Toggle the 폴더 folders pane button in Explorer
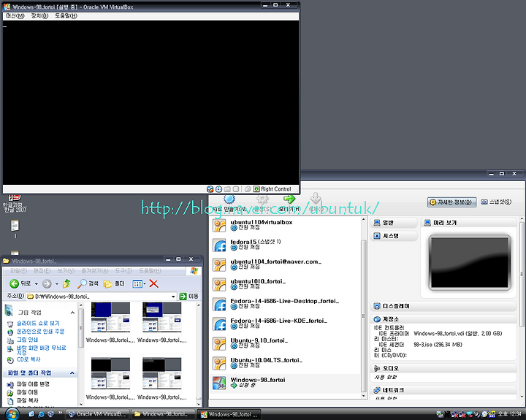 pyautogui.click(x=114, y=284)
